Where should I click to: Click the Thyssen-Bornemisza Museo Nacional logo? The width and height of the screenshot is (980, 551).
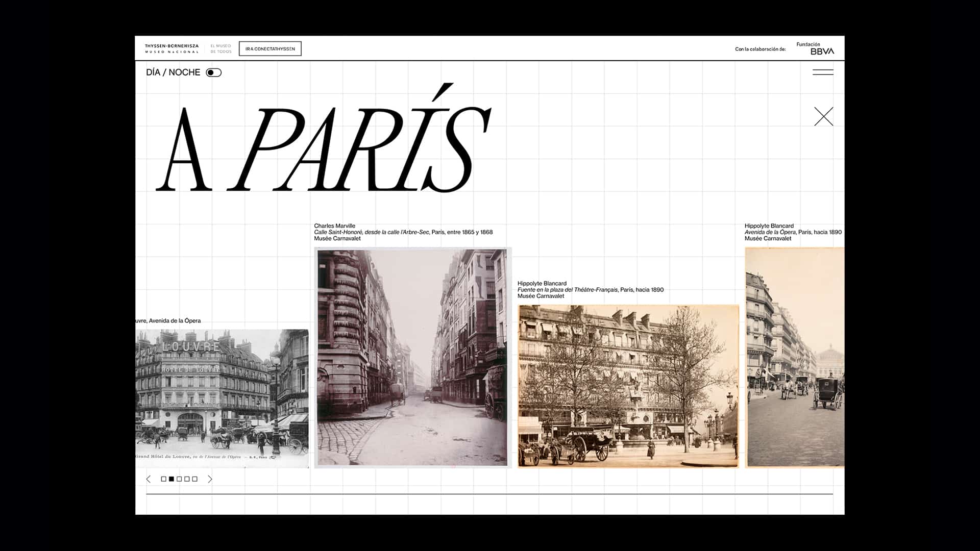click(171, 49)
